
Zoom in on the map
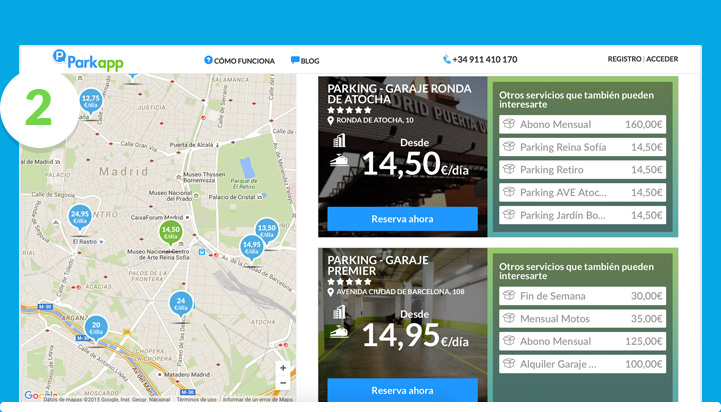coord(283,368)
